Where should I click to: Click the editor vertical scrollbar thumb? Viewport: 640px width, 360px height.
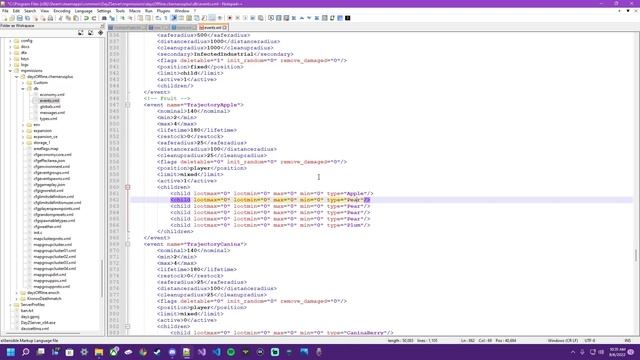point(636,255)
